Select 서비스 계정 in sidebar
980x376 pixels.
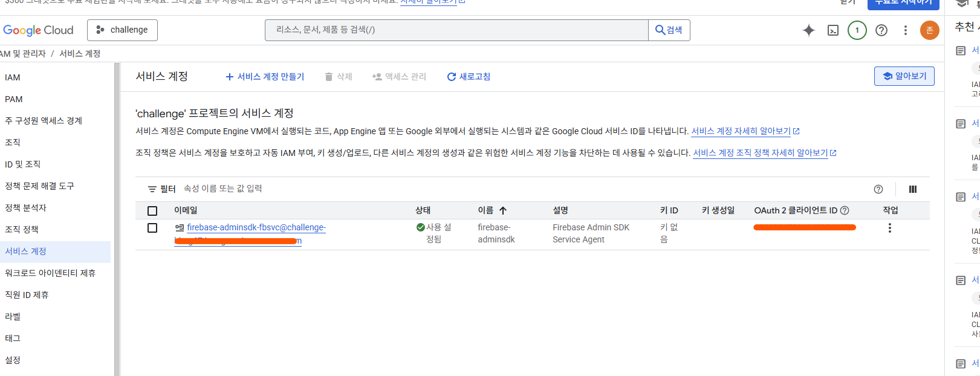[x=55, y=251]
